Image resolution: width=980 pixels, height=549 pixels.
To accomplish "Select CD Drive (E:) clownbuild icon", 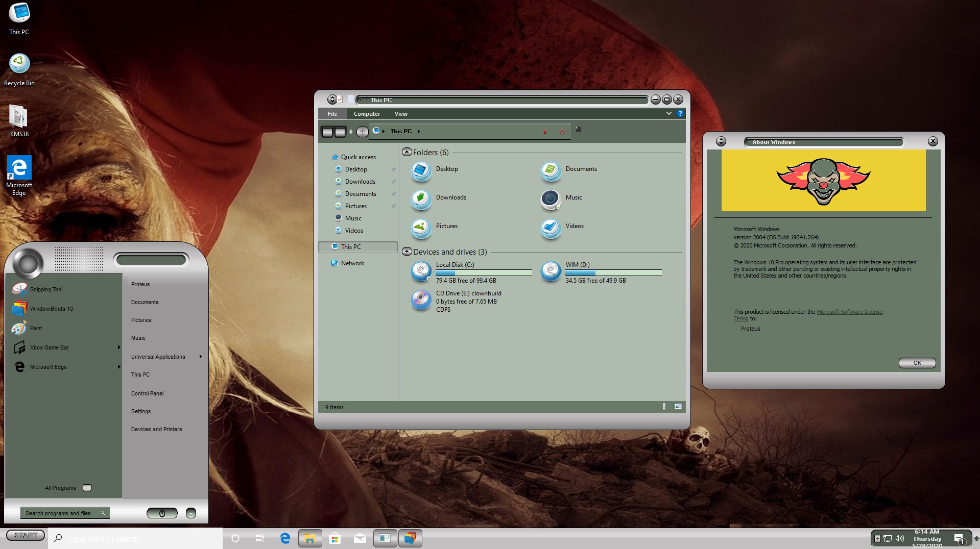I will 421,300.
